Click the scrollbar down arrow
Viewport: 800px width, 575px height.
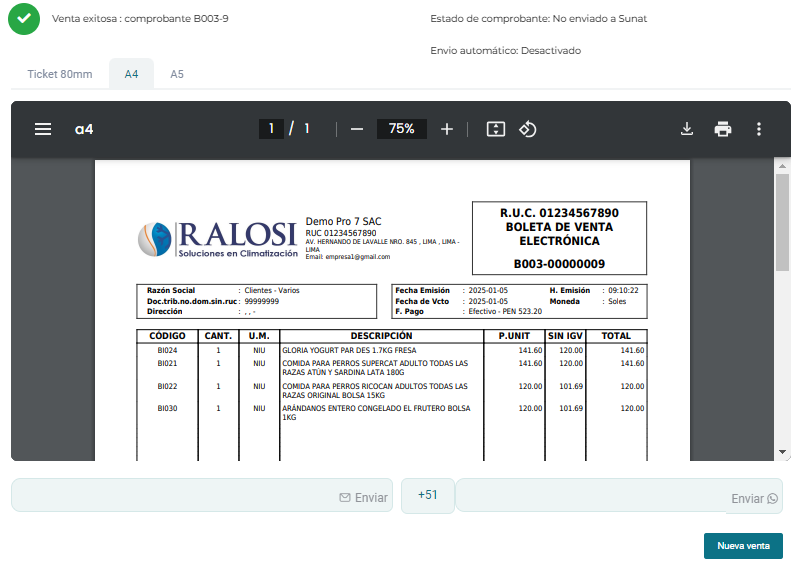782,452
